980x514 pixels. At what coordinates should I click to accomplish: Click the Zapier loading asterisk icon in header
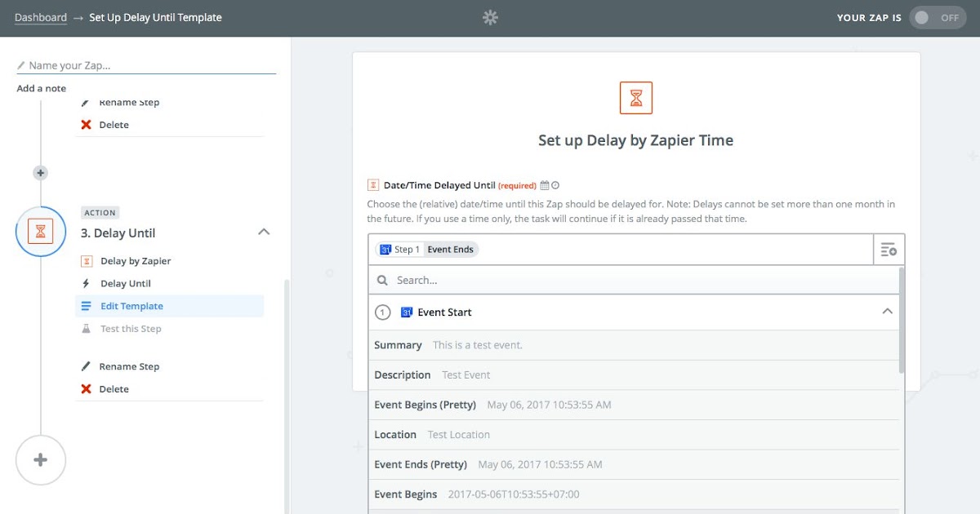point(490,17)
